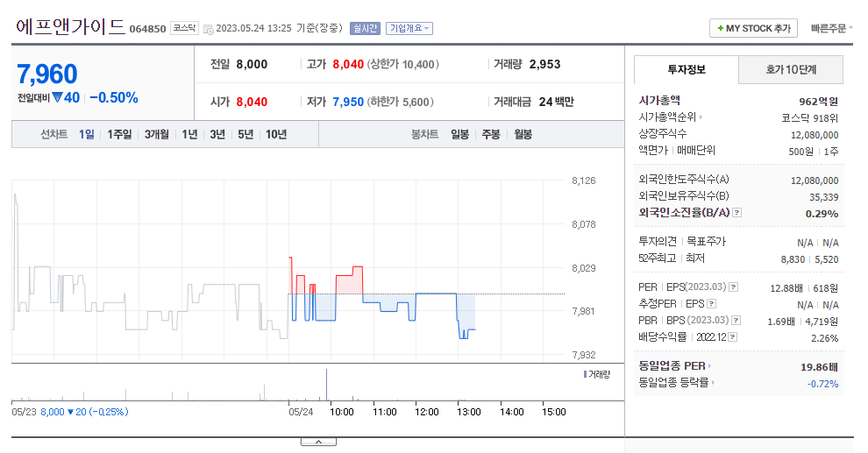The height and width of the screenshot is (453, 868).
Task: Select the 1일 line chart period
Action: click(x=86, y=134)
